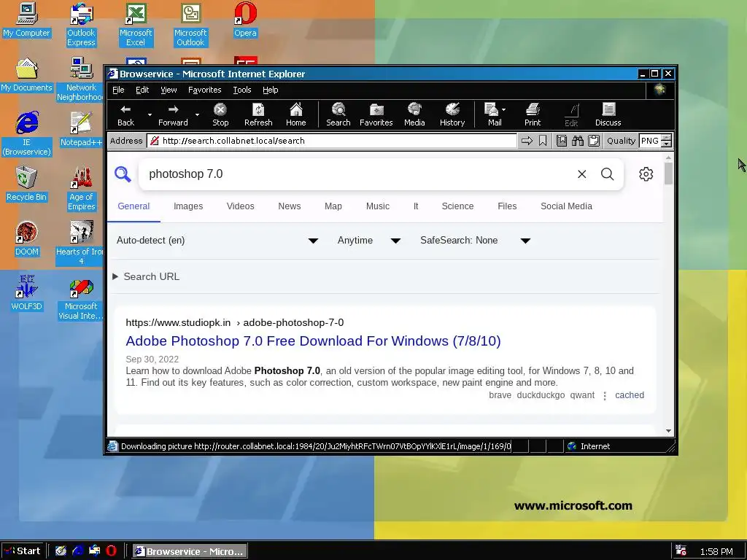Open the Favorites menu in the menu bar
The image size is (747, 560).
tap(205, 90)
